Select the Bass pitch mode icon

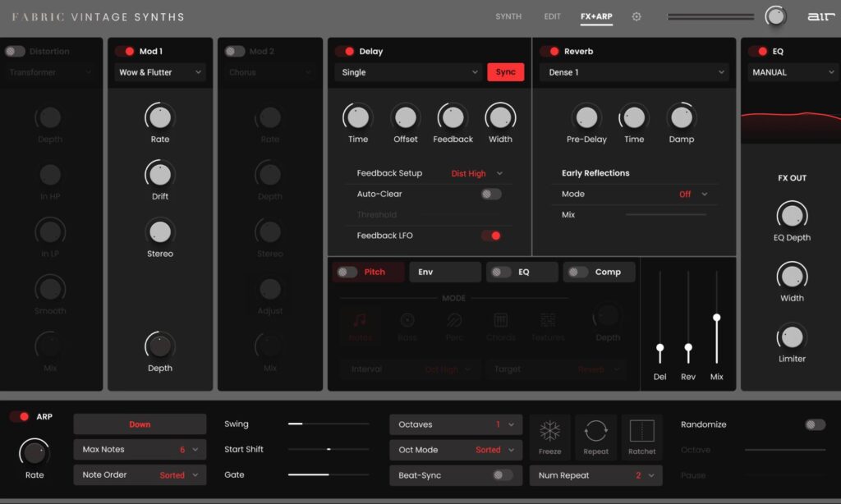point(408,323)
